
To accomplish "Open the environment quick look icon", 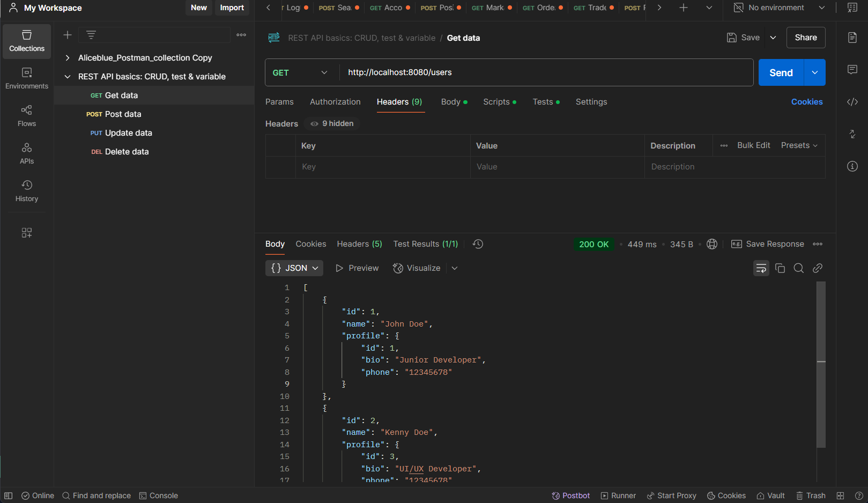I will pyautogui.click(x=852, y=8).
